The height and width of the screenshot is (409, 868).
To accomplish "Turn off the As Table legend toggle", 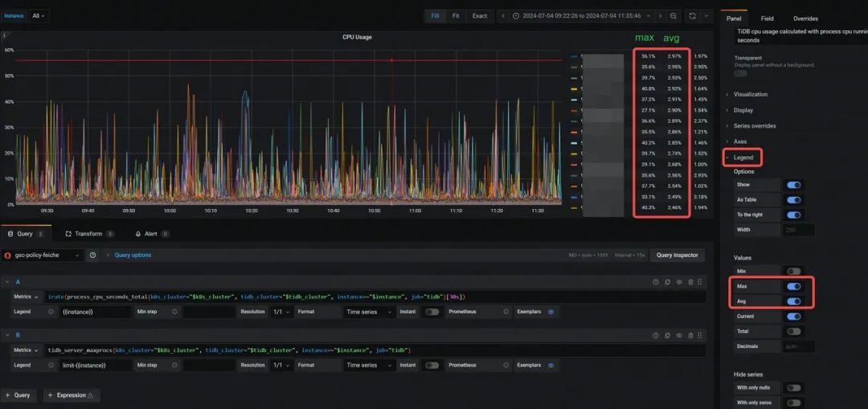I will 793,200.
